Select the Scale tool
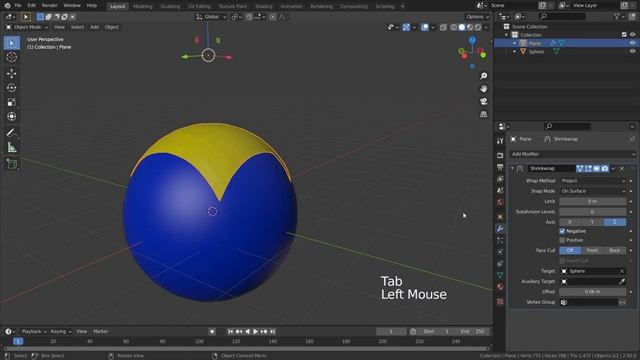640x360 pixels. click(11, 102)
